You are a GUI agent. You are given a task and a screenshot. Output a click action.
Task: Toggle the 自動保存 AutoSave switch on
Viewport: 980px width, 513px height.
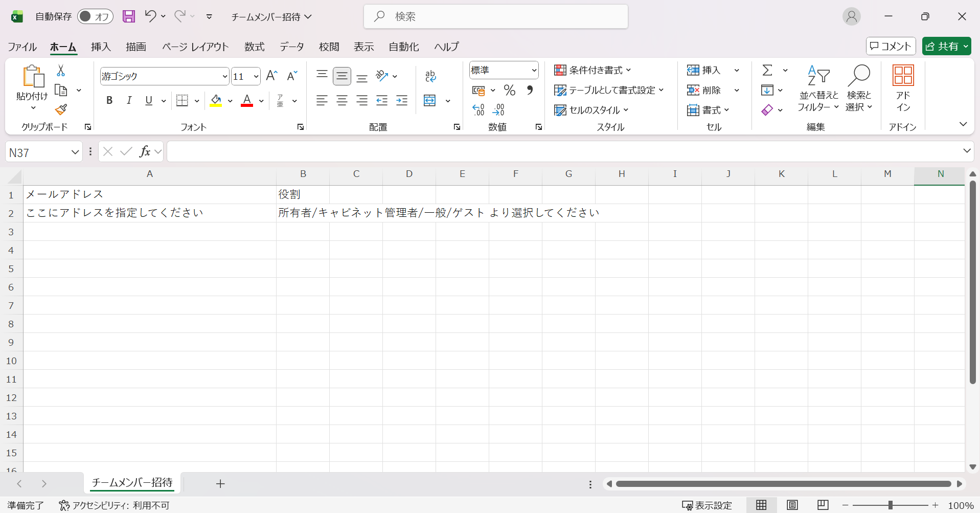[95, 16]
